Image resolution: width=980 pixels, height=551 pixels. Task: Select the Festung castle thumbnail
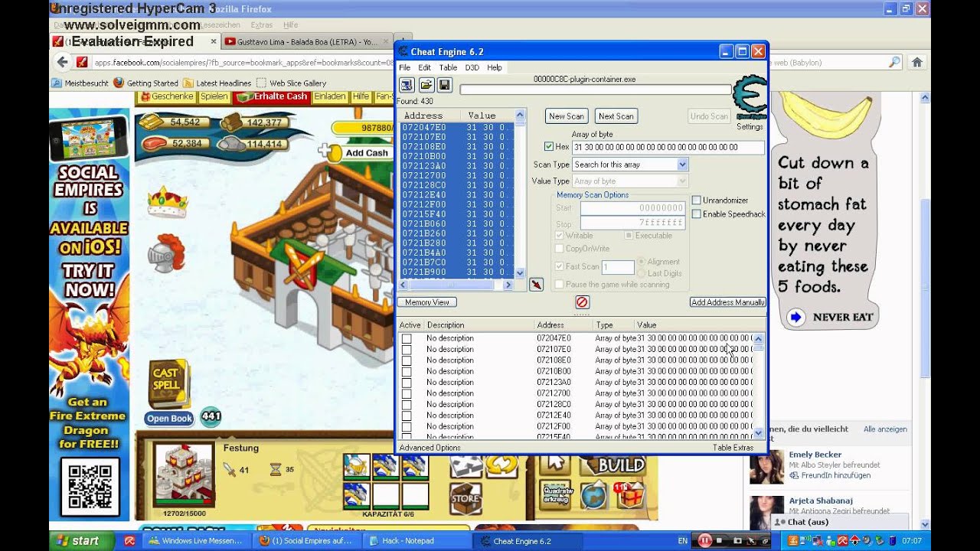[x=184, y=473]
